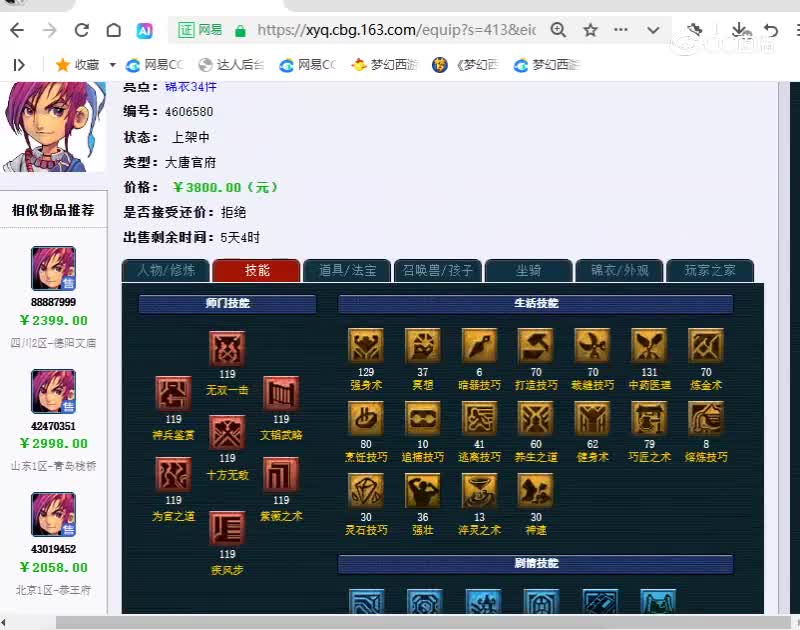Open the first 网易CC bookmark
800x630 pixels.
point(154,65)
